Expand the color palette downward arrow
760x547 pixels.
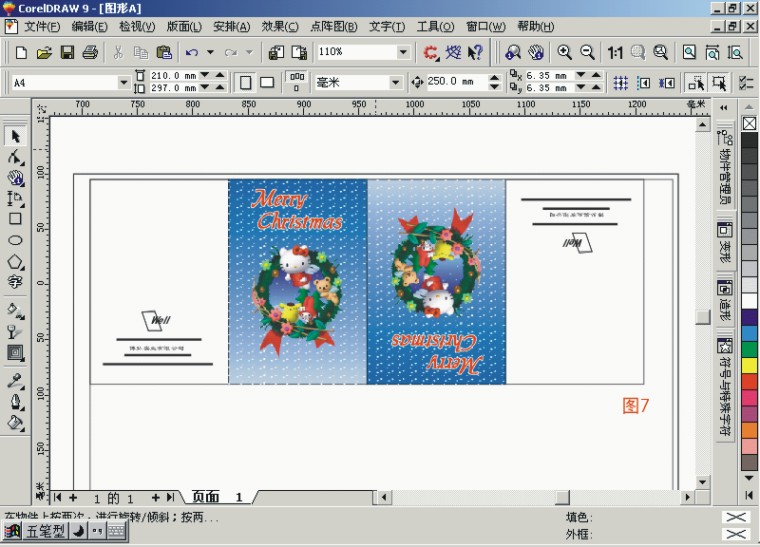click(749, 478)
